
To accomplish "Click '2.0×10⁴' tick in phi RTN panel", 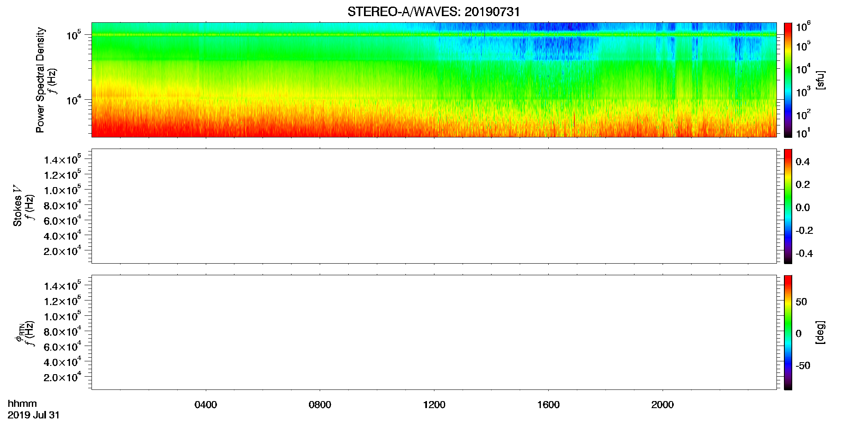I will [63, 377].
